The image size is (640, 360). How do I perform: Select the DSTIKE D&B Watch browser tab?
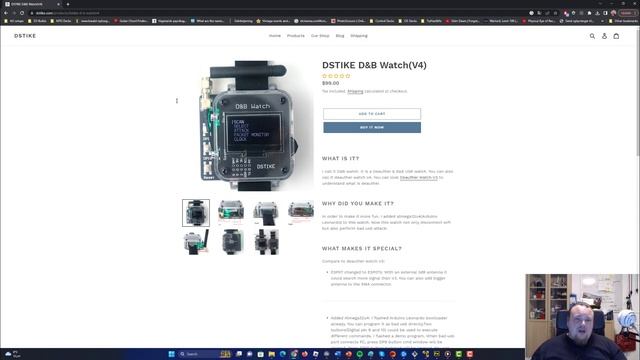point(32,4)
